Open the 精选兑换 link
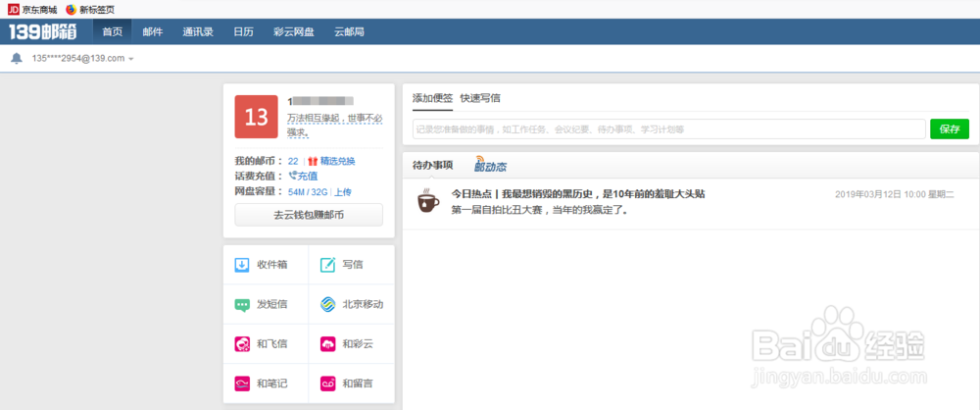This screenshot has height=410, width=980. point(337,161)
